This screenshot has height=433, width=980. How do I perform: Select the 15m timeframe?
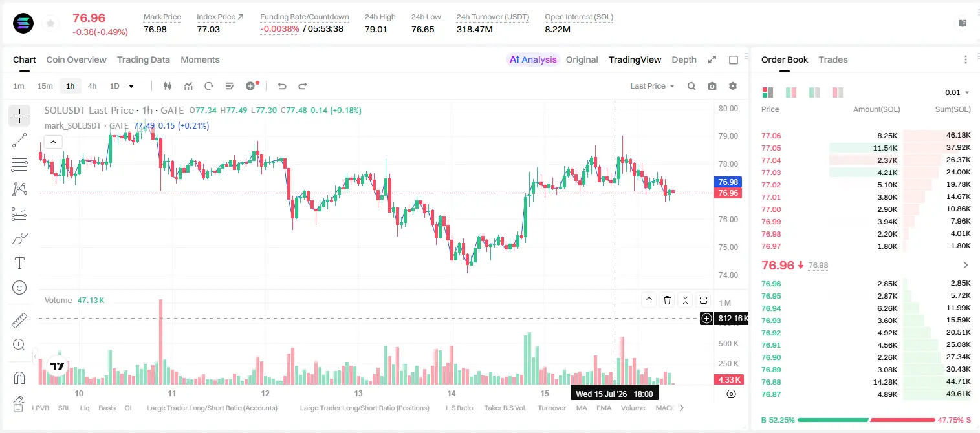[x=45, y=86]
